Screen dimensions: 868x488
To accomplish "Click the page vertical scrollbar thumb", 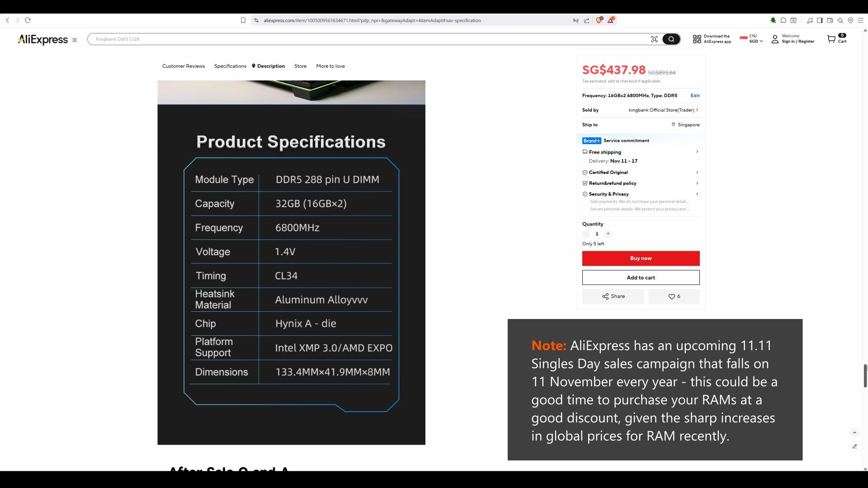I will tap(865, 375).
